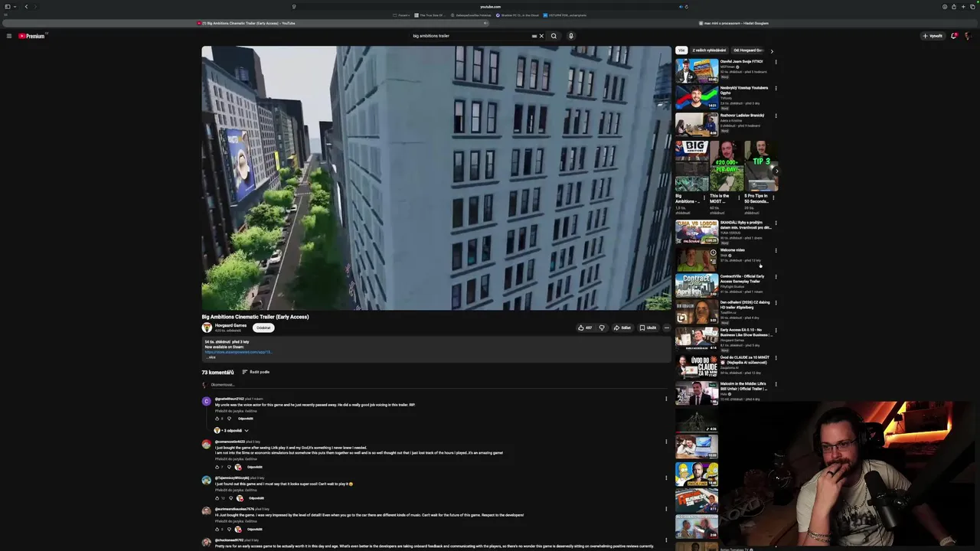Start voice search with microphone icon
980x551 pixels.
[x=570, y=36]
